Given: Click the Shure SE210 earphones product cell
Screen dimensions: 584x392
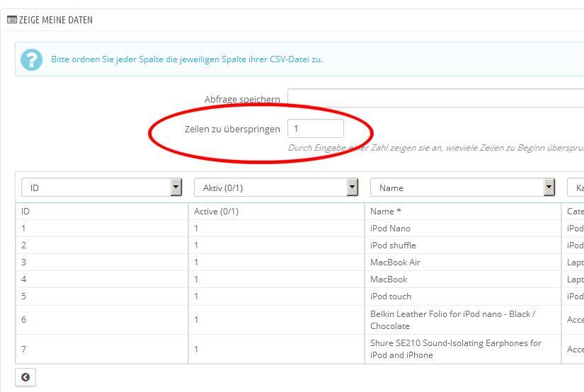Looking at the screenshot, I should (462, 349).
